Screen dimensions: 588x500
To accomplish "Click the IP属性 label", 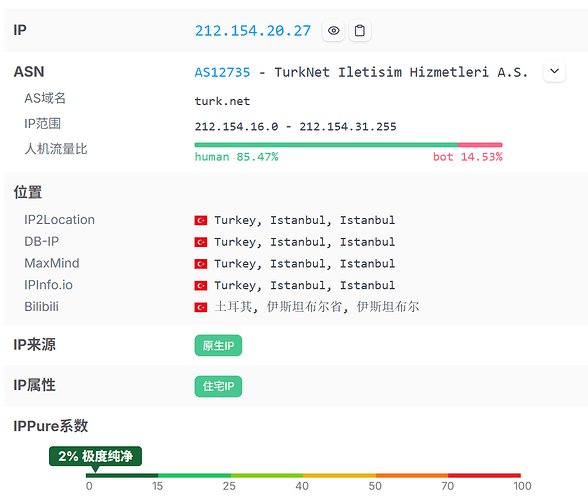I will tap(34, 386).
